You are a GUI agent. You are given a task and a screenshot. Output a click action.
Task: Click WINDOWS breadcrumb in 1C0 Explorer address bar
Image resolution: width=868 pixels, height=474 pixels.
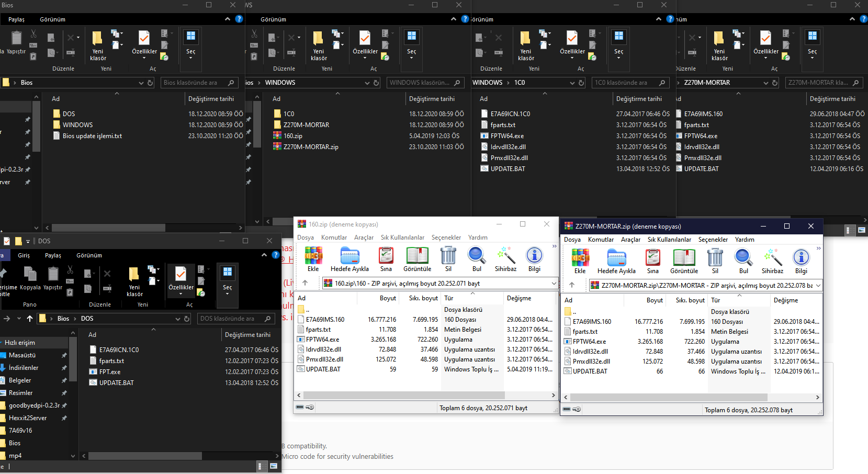pyautogui.click(x=487, y=83)
